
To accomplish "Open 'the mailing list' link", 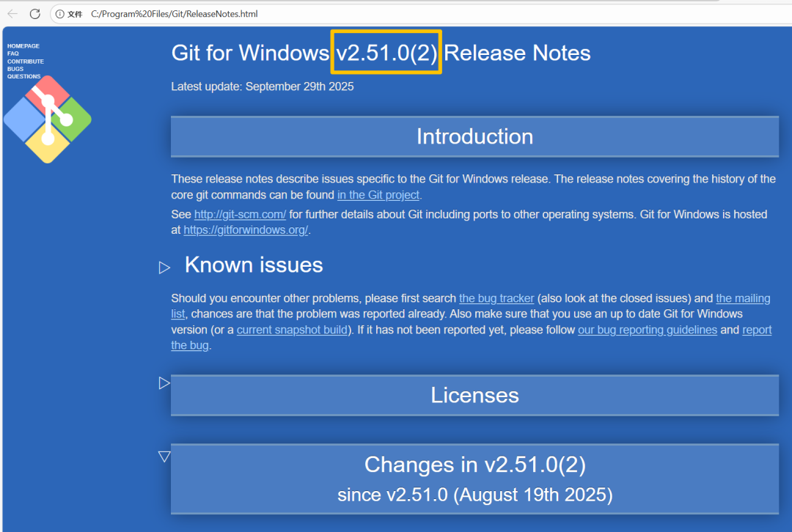I will [742, 298].
